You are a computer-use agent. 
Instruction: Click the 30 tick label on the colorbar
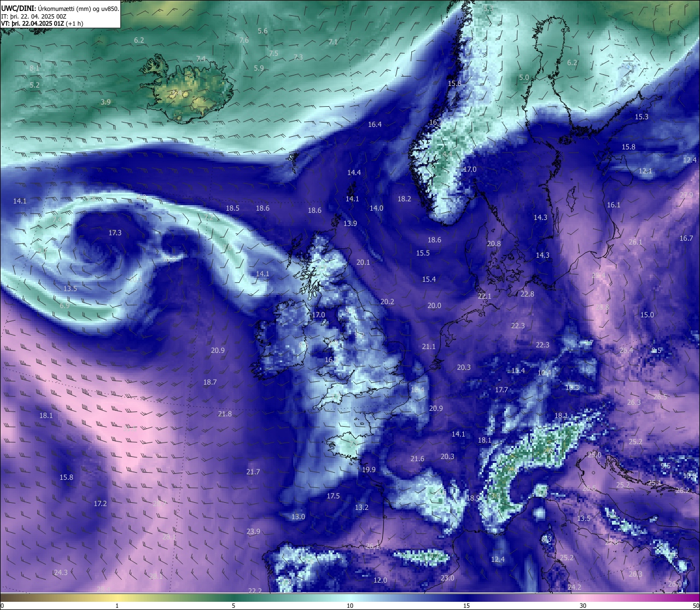583,606
